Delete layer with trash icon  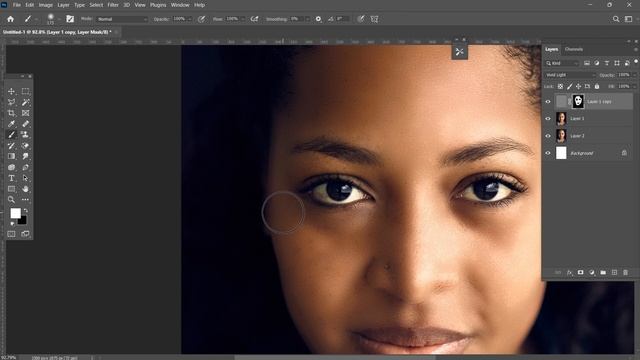click(x=625, y=272)
